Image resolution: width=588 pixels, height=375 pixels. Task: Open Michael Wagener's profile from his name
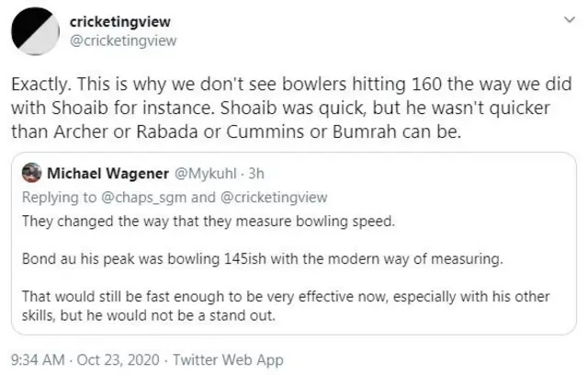(101, 174)
